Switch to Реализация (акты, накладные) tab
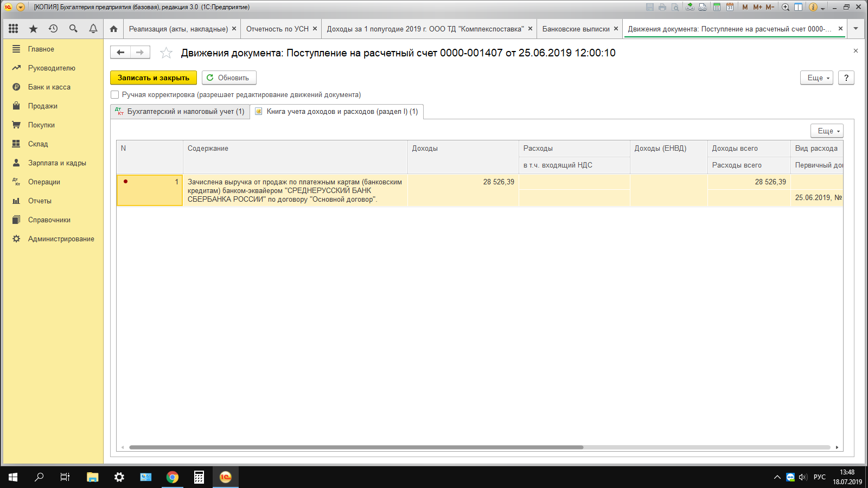This screenshot has height=488, width=868. click(x=178, y=29)
